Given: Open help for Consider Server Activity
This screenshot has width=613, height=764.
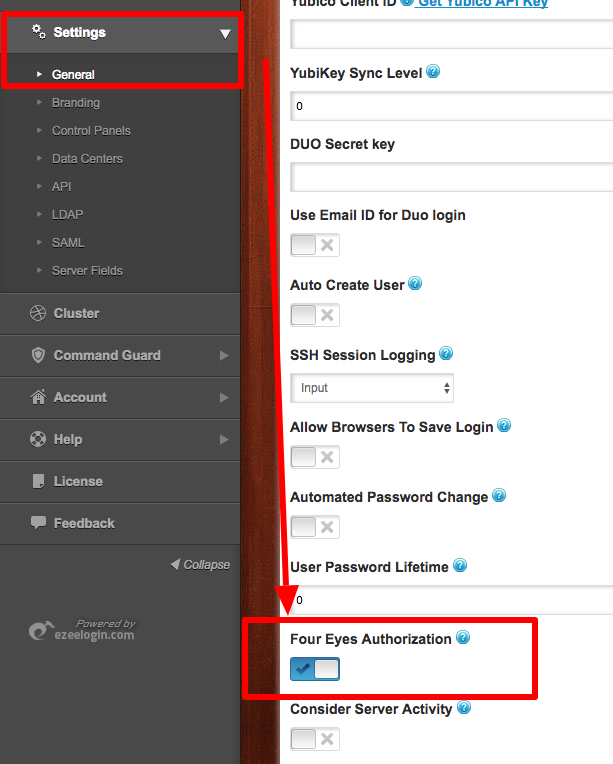Looking at the screenshot, I should coord(464,707).
